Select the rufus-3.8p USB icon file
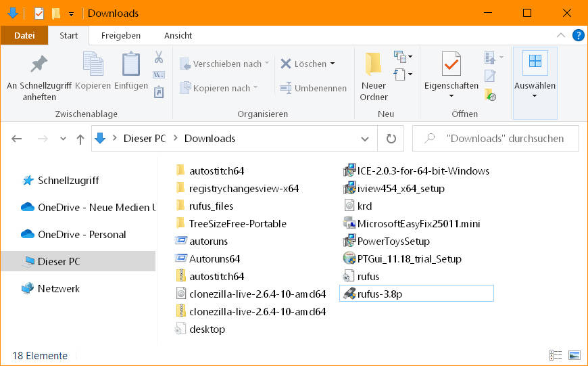The width and height of the screenshot is (588, 366). 416,294
